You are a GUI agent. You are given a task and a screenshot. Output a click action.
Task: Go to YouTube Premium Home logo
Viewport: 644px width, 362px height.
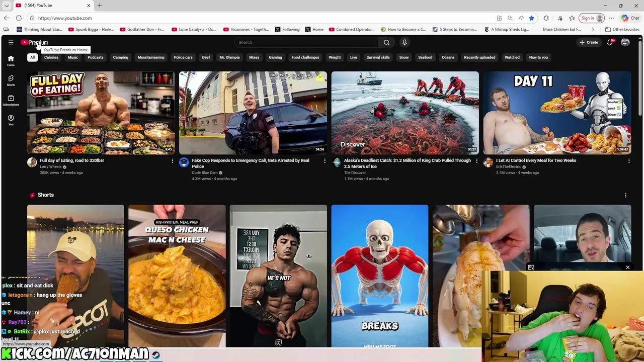click(34, 42)
